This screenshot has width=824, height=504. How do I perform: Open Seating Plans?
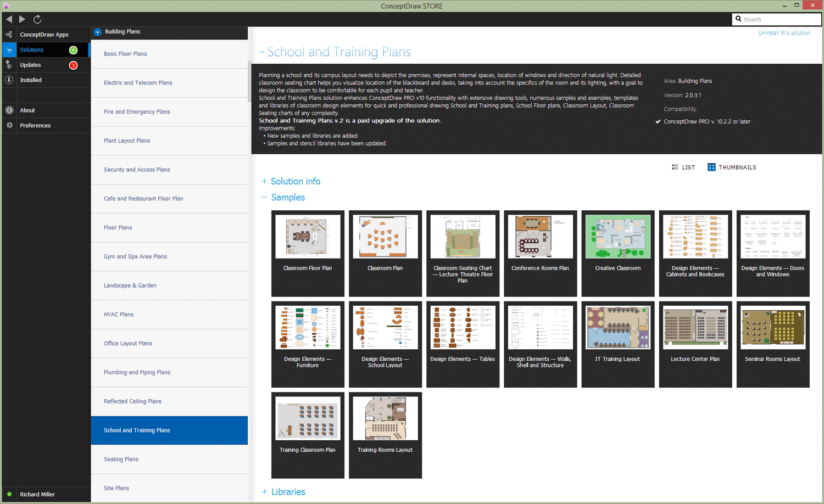pyautogui.click(x=169, y=460)
